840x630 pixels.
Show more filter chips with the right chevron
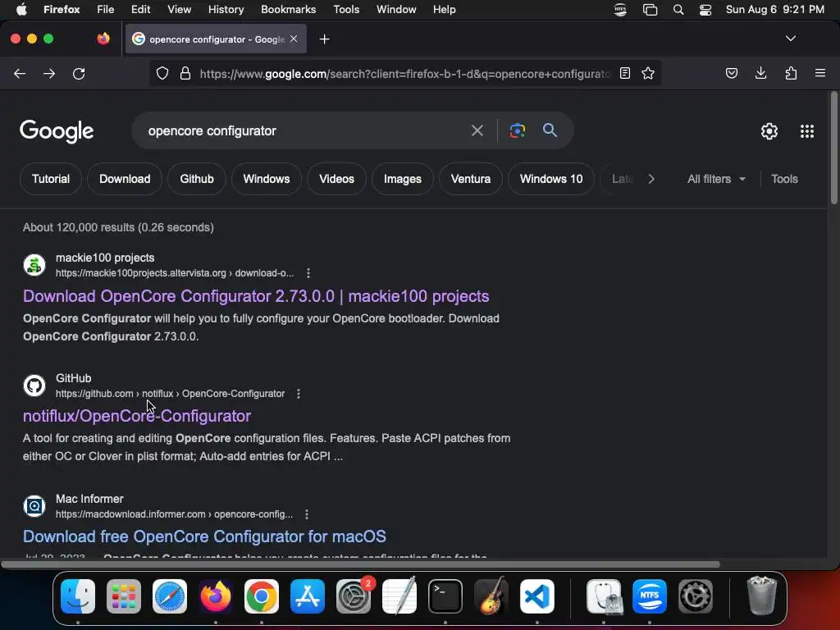pos(651,179)
